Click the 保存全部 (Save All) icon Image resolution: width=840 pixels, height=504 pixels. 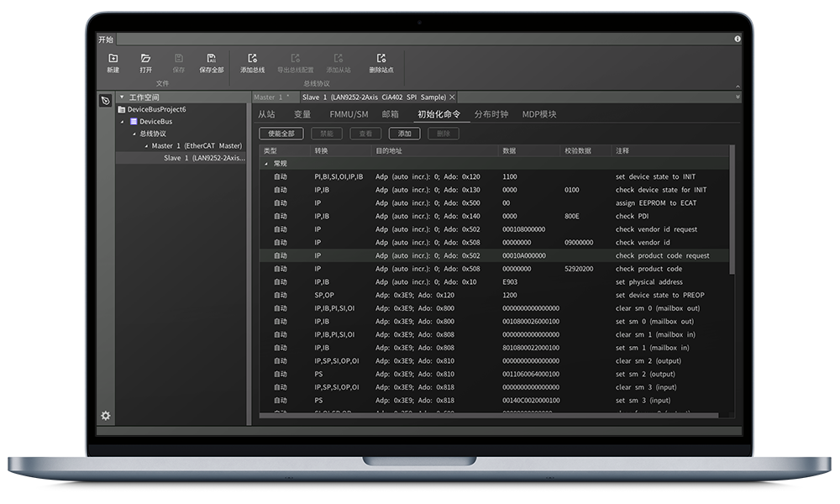(212, 59)
